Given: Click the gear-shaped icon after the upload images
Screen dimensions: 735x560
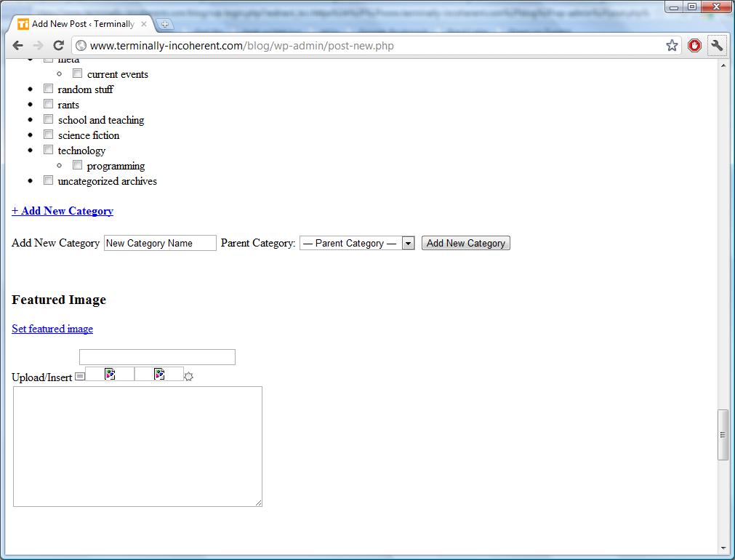Looking at the screenshot, I should [x=188, y=377].
